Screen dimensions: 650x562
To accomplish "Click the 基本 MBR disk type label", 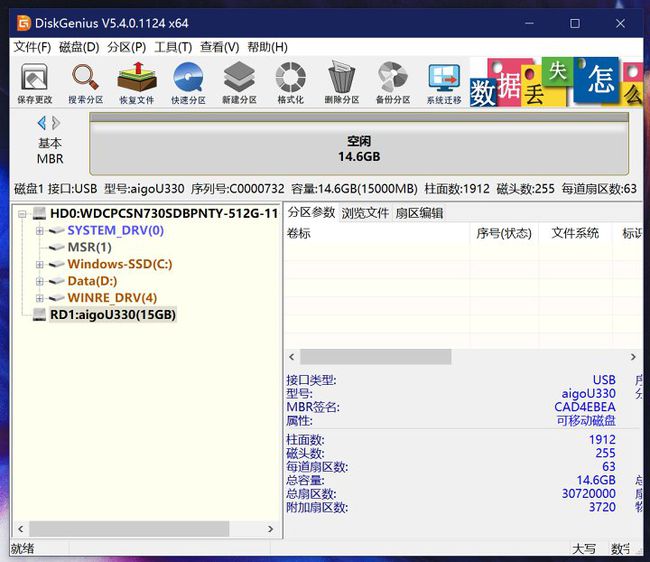I will coord(50,151).
